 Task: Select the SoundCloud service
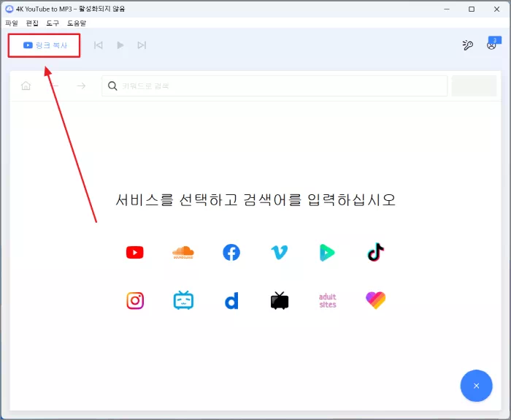183,253
